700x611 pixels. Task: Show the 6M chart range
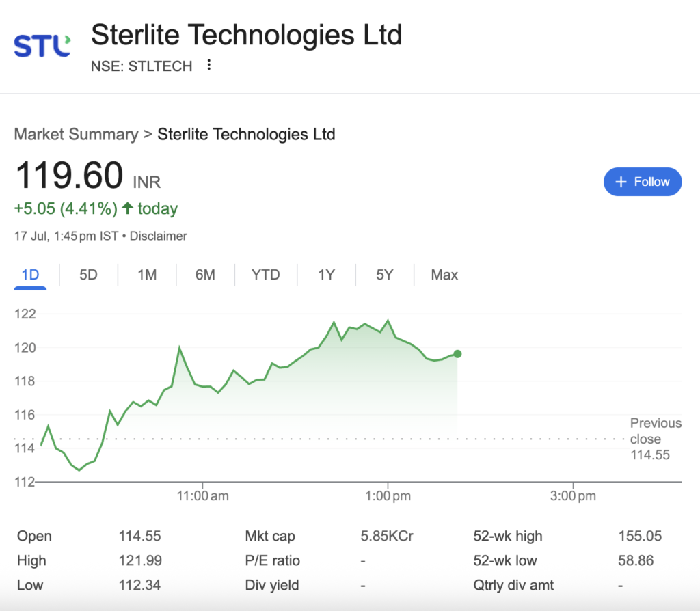point(205,275)
